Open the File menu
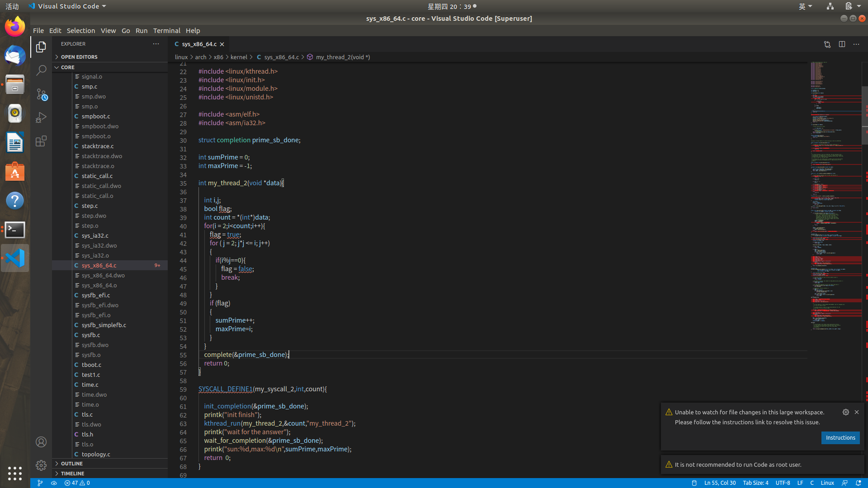The width and height of the screenshot is (868, 488). (38, 31)
